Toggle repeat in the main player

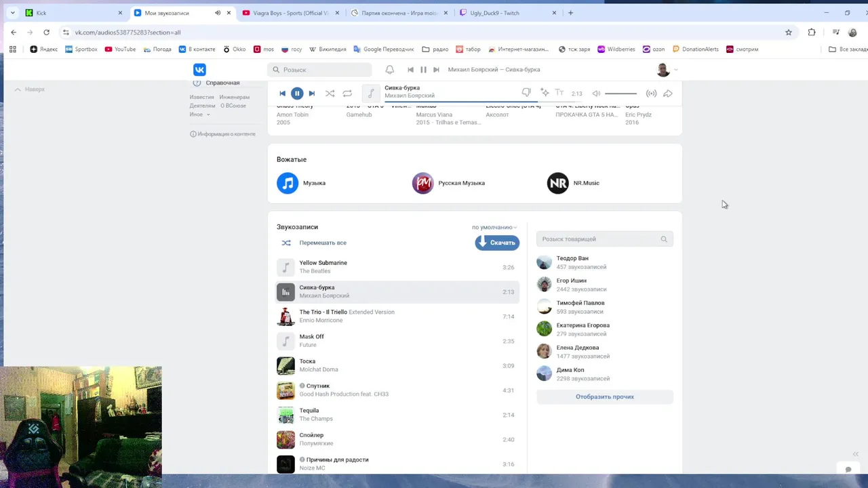[347, 94]
